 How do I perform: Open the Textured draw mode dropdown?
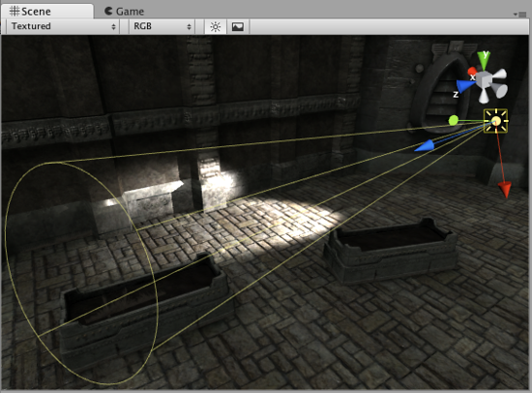(63, 26)
